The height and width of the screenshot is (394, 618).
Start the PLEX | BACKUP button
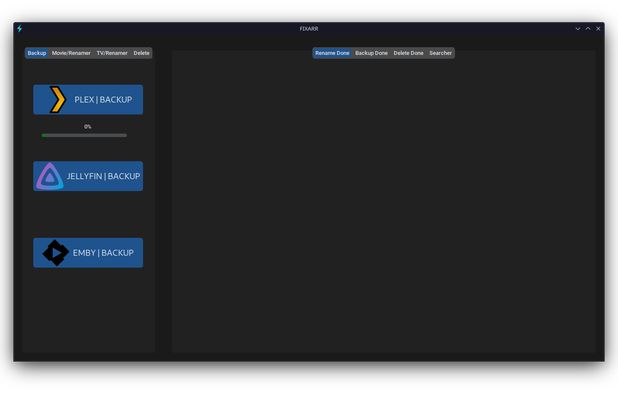[88, 100]
